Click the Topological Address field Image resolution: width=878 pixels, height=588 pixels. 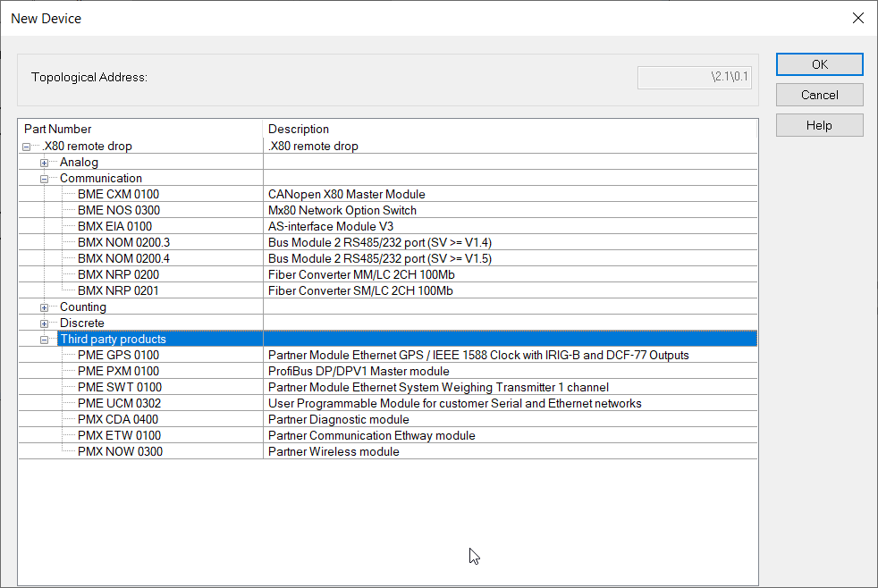coord(695,77)
